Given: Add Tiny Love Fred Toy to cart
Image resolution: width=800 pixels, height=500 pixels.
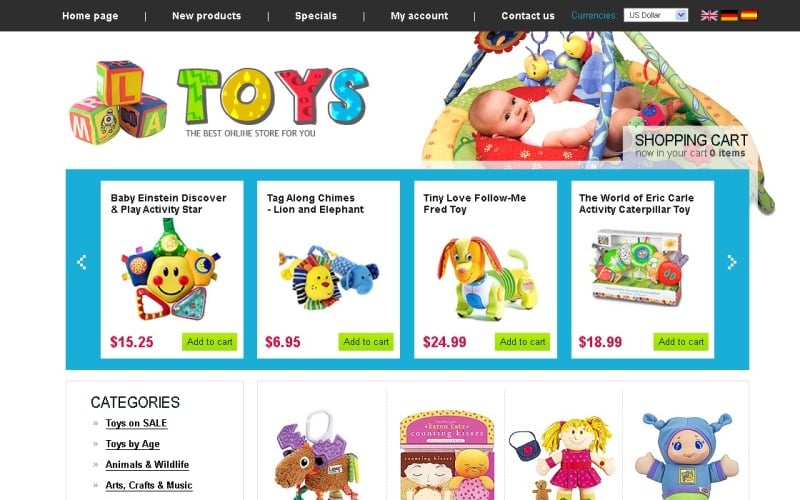Looking at the screenshot, I should click(522, 342).
